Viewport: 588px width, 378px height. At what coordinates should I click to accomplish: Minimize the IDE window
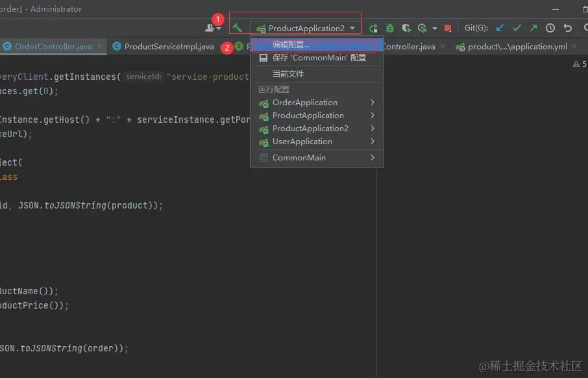556,9
